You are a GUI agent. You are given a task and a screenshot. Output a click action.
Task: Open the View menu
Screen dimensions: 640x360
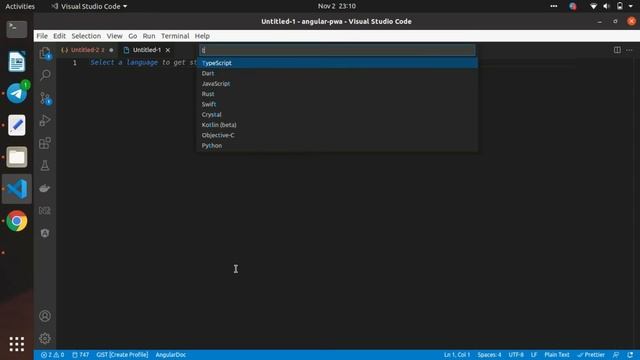click(x=115, y=36)
